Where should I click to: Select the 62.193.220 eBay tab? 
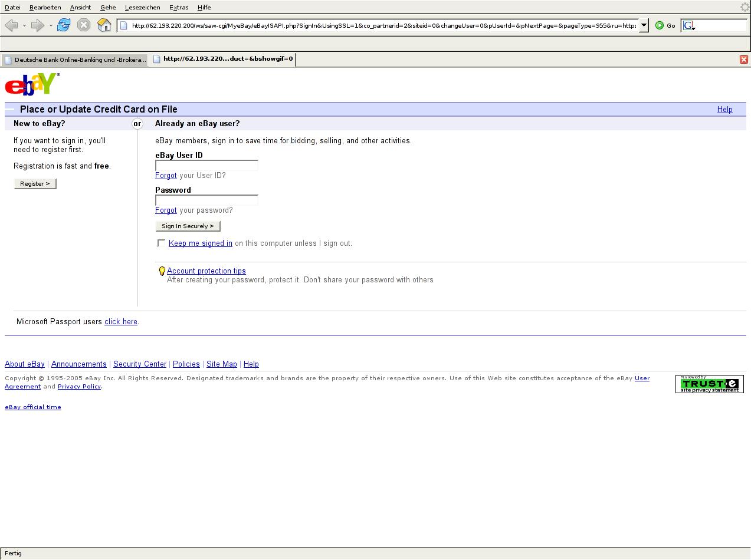[222, 59]
